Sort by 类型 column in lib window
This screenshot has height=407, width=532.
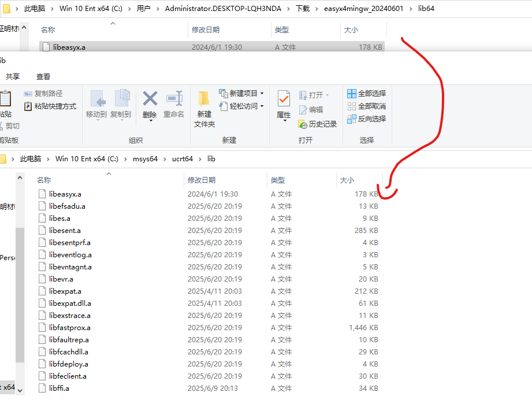(277, 180)
